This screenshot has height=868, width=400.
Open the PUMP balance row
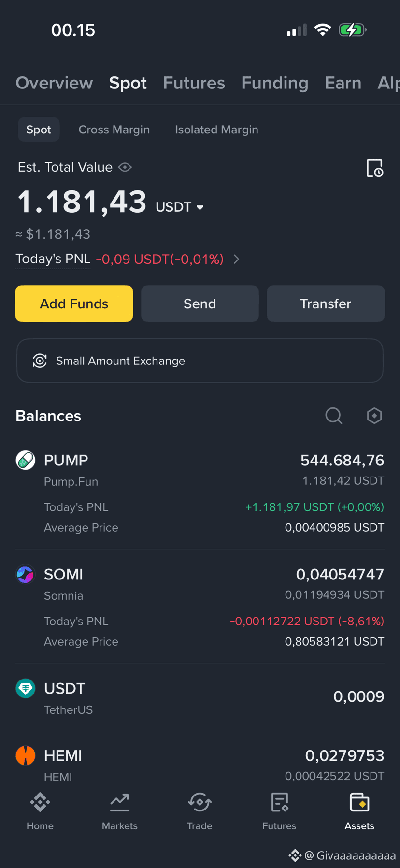pyautogui.click(x=200, y=493)
